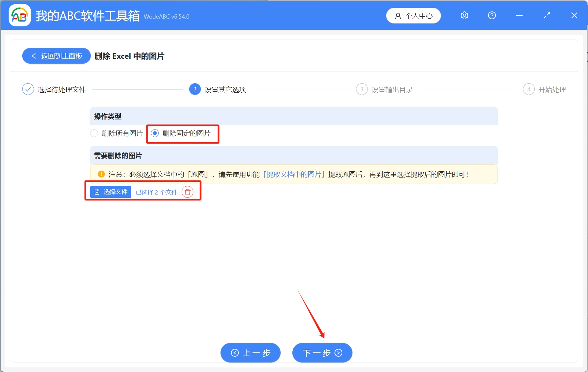Click the back chevron on 返回到主面板
The image size is (588, 372).
click(x=34, y=56)
